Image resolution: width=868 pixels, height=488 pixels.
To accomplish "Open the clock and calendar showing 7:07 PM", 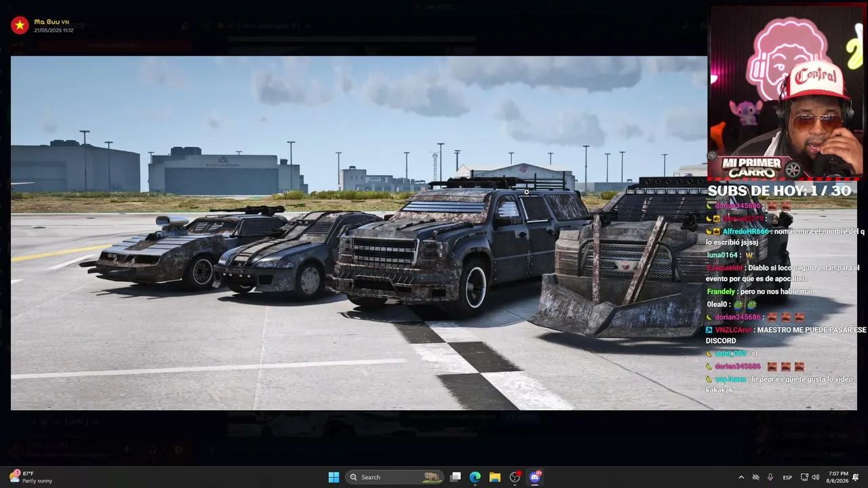I will pos(838,477).
